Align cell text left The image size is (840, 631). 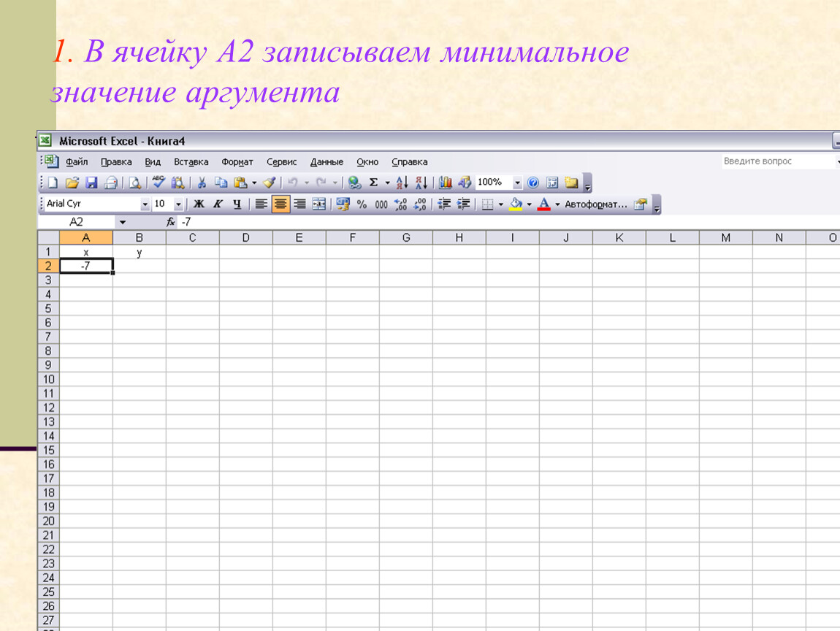coord(261,204)
